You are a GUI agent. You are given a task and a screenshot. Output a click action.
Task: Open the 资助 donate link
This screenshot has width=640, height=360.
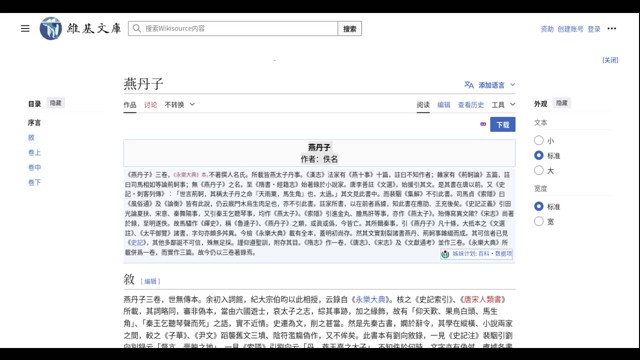coord(547,29)
